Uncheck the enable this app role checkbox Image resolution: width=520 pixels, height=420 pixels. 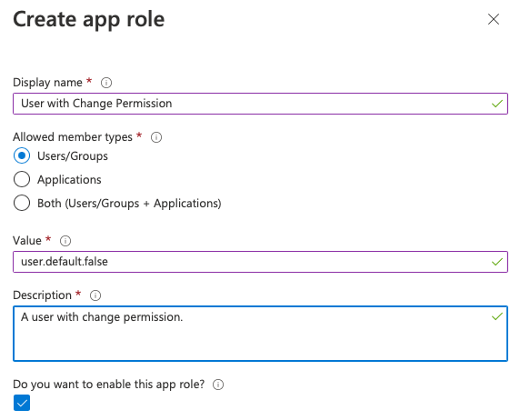point(22,403)
